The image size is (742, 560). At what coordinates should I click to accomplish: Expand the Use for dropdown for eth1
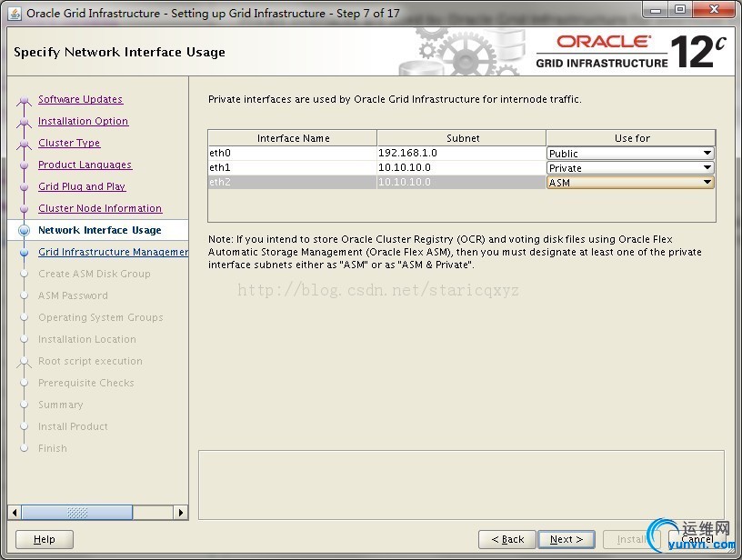[630, 168]
